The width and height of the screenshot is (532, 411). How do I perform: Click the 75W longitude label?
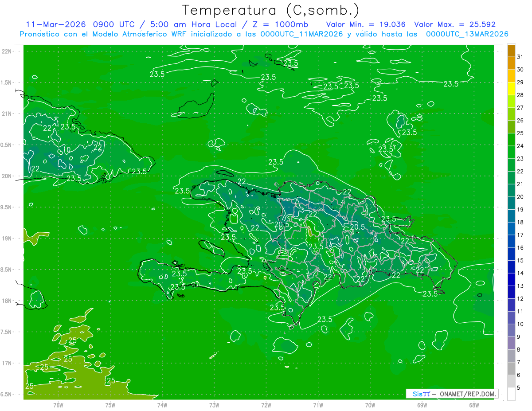pyautogui.click(x=110, y=405)
